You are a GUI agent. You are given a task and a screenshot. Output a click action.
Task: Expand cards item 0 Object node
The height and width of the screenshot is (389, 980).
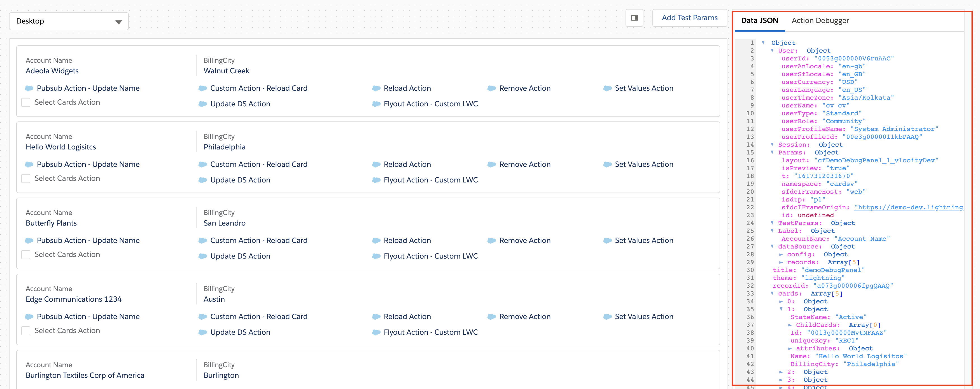point(781,301)
